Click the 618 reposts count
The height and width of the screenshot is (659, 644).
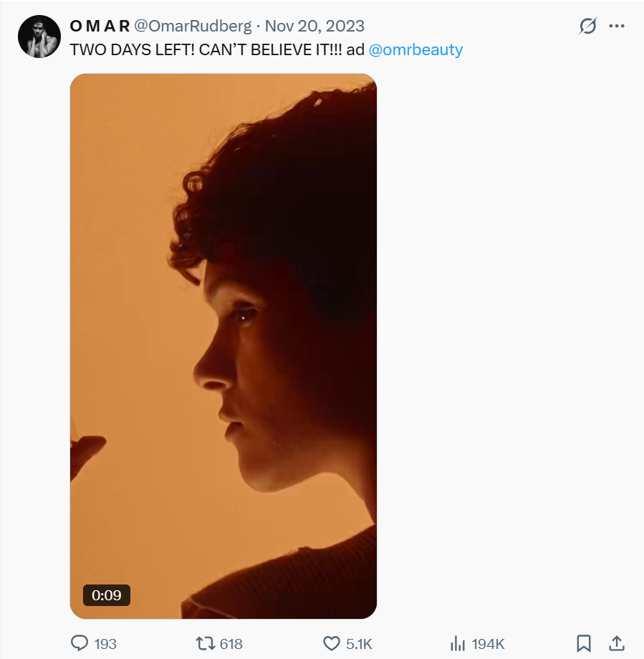[231, 643]
